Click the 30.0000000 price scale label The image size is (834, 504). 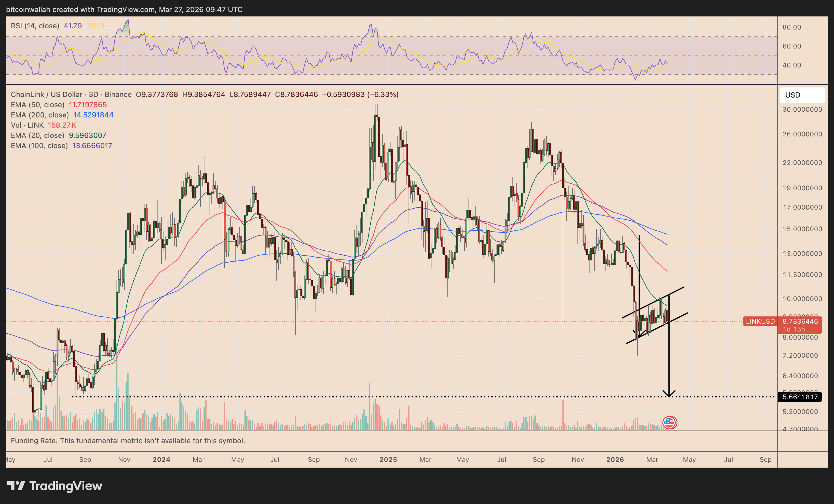click(802, 110)
